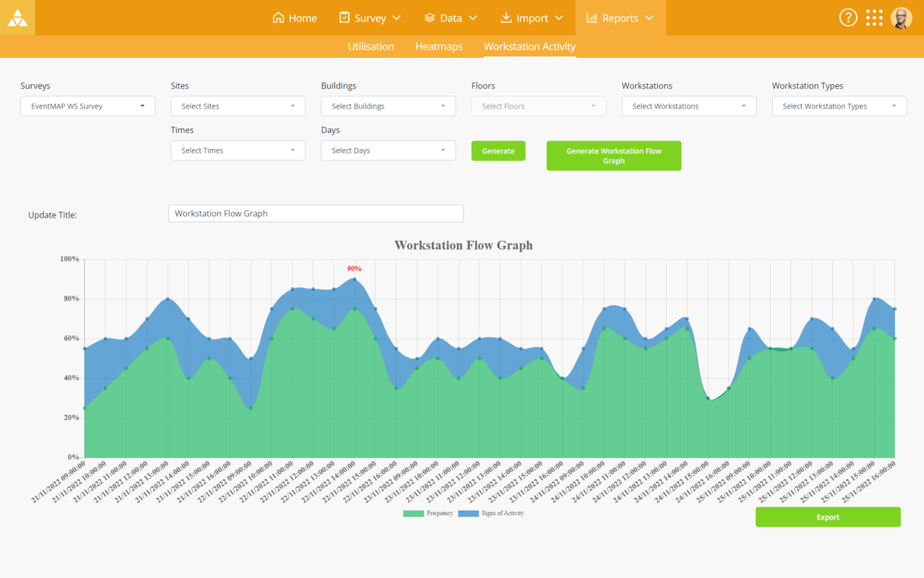924x578 pixels.
Task: Open the Surveys dropdown showing EventMAP WS Survey
Action: click(x=88, y=106)
